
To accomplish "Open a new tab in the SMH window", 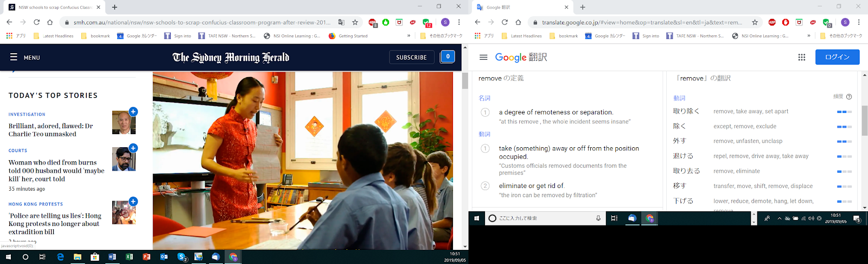I will 114,7.
